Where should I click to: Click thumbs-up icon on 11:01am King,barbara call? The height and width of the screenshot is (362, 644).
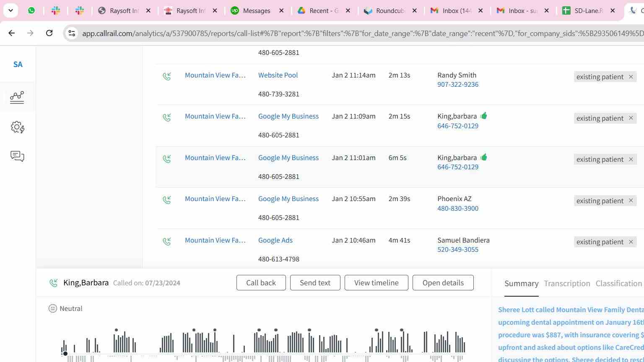pos(484,157)
